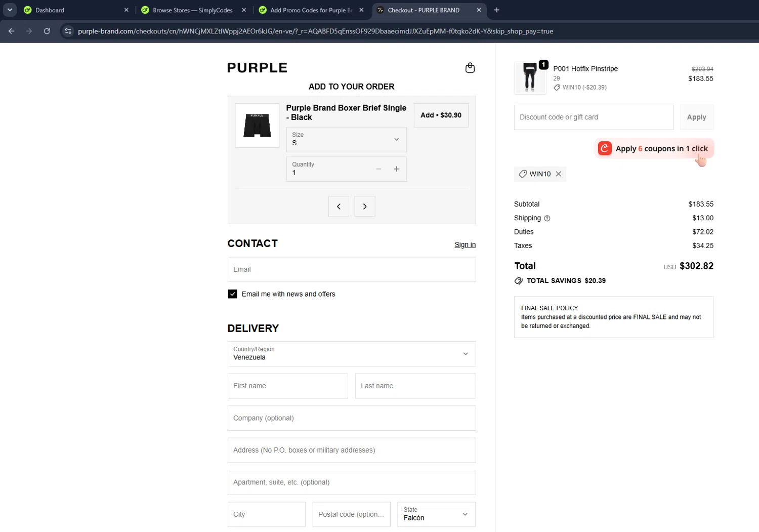Show previous recommended product
The width and height of the screenshot is (759, 532).
click(339, 206)
